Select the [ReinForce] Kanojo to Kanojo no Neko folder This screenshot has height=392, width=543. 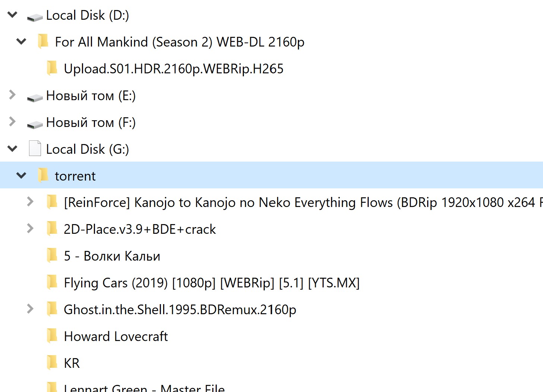298,203
